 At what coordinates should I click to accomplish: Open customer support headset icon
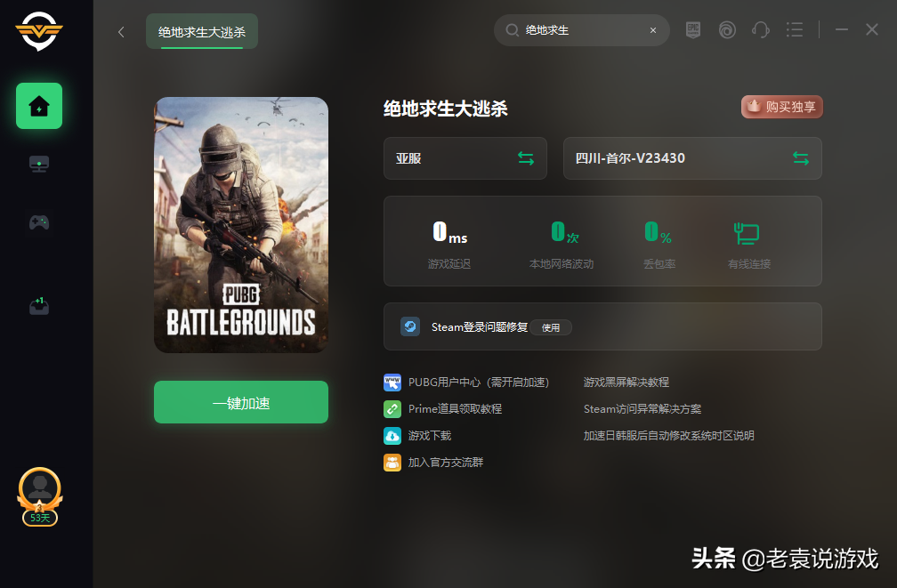coord(761,30)
